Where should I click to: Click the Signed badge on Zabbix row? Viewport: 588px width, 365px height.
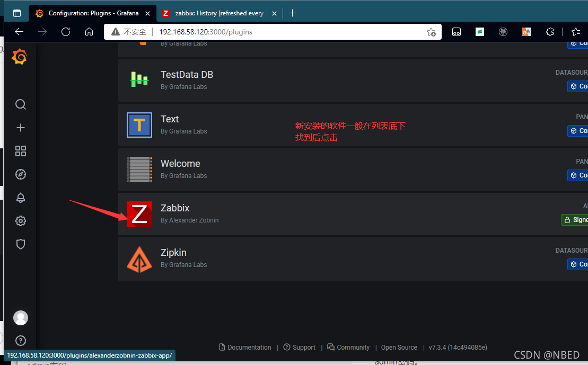click(575, 220)
